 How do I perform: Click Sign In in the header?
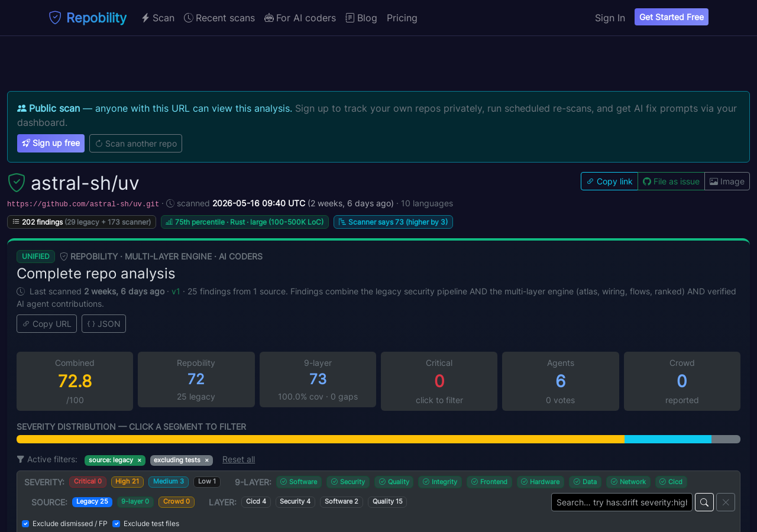tap(610, 18)
